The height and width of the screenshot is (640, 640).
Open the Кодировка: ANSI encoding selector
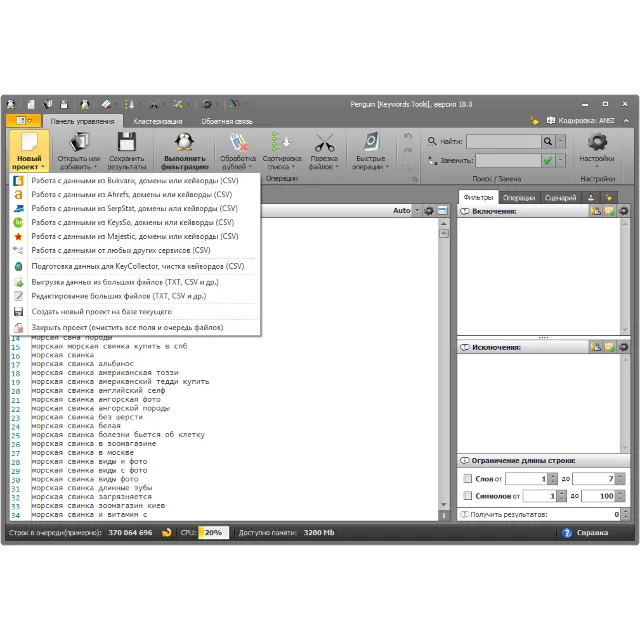pyautogui.click(x=580, y=121)
